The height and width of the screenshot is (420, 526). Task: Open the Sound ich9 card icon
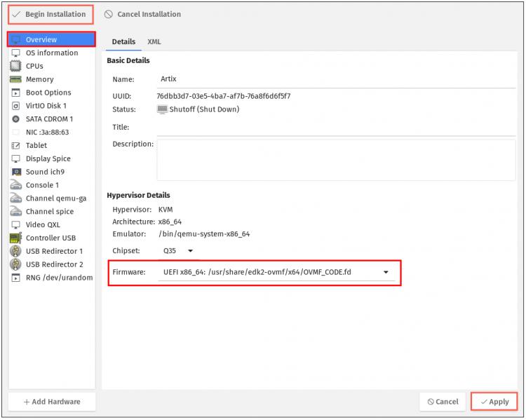[x=16, y=172]
